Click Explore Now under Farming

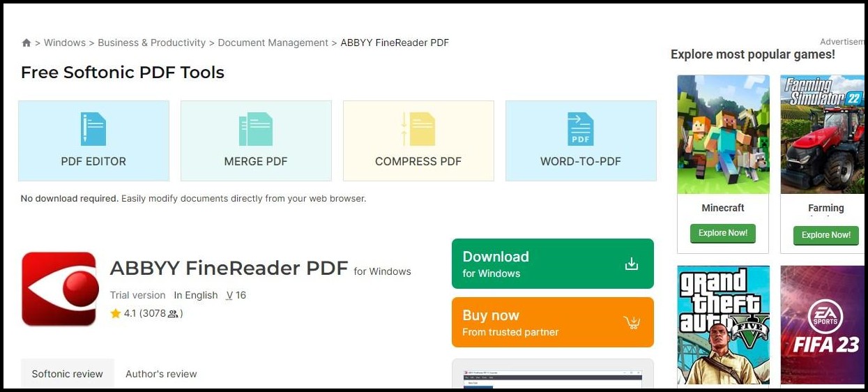(826, 235)
